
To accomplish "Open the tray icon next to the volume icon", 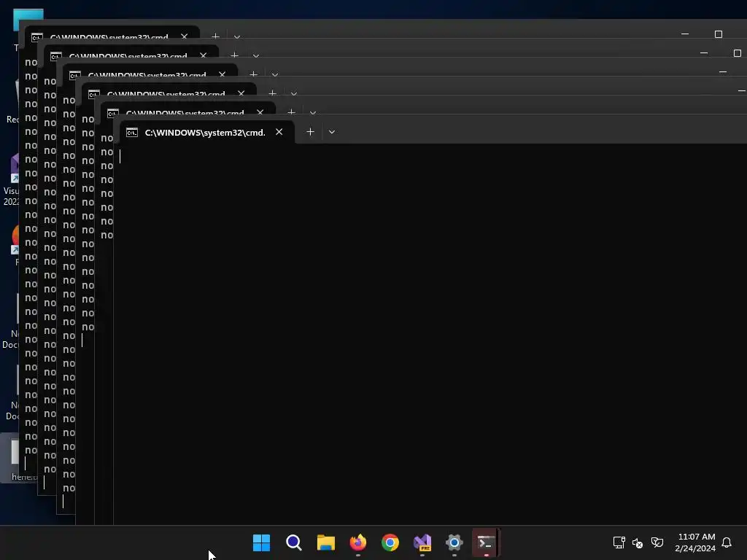I will (x=657, y=542).
